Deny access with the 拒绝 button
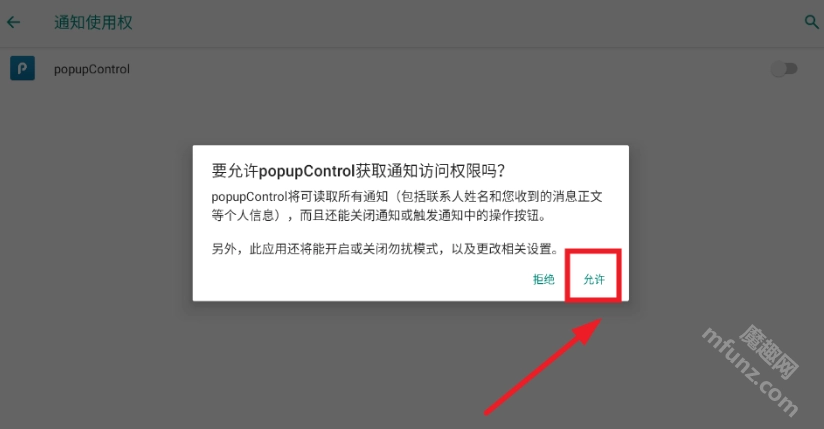 click(x=544, y=279)
